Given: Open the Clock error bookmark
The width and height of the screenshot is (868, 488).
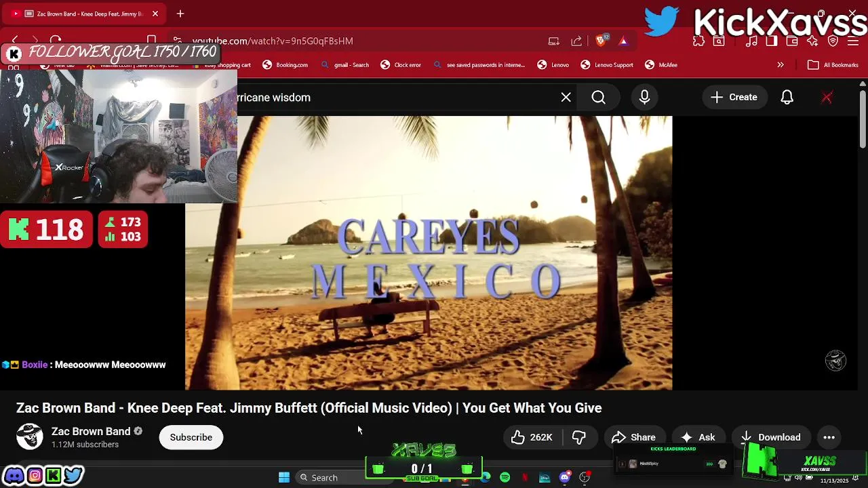Looking at the screenshot, I should pos(401,65).
